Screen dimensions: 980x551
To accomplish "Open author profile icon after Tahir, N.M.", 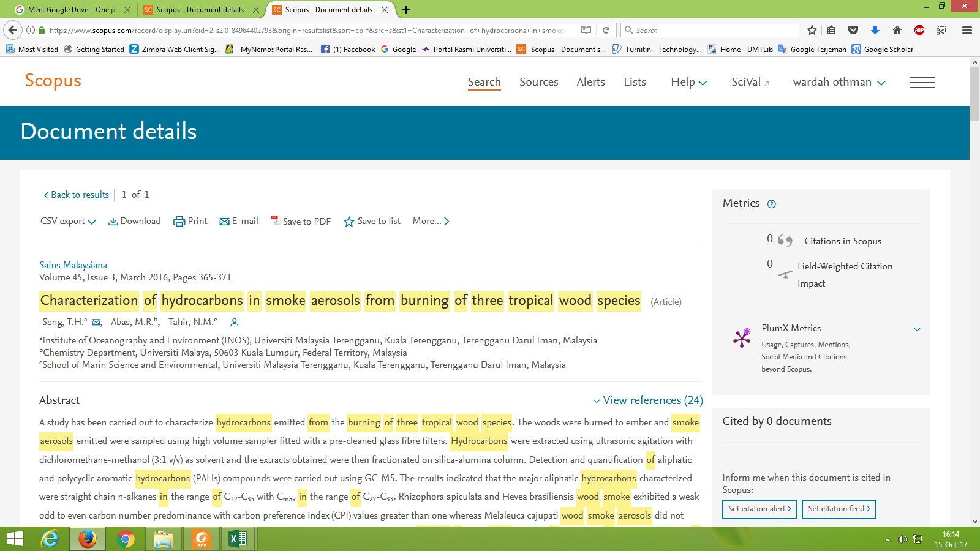I will point(234,322).
